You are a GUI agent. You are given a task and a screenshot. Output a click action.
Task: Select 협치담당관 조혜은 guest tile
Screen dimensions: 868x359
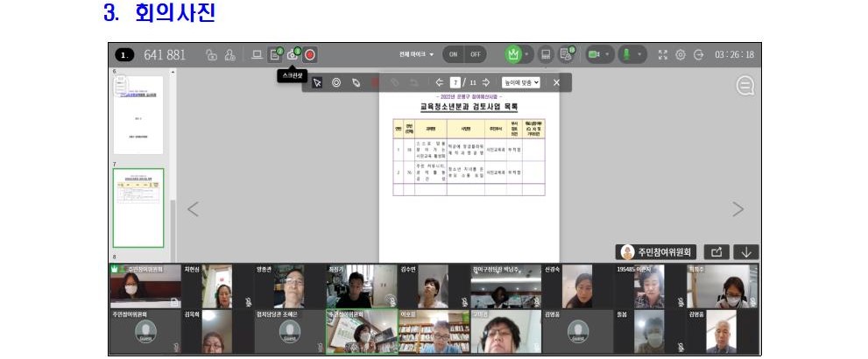(290, 331)
